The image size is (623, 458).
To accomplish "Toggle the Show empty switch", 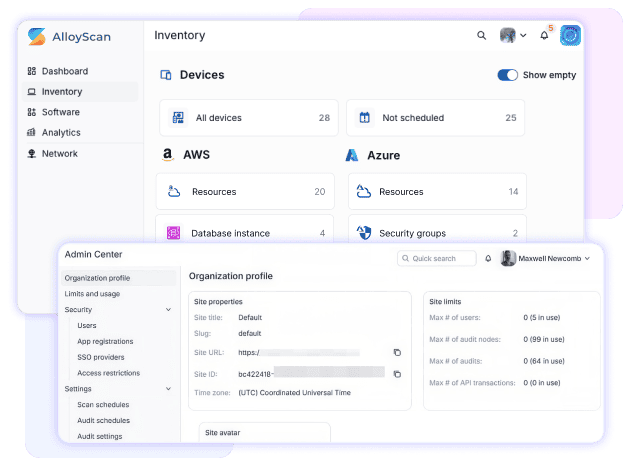I will 507,75.
